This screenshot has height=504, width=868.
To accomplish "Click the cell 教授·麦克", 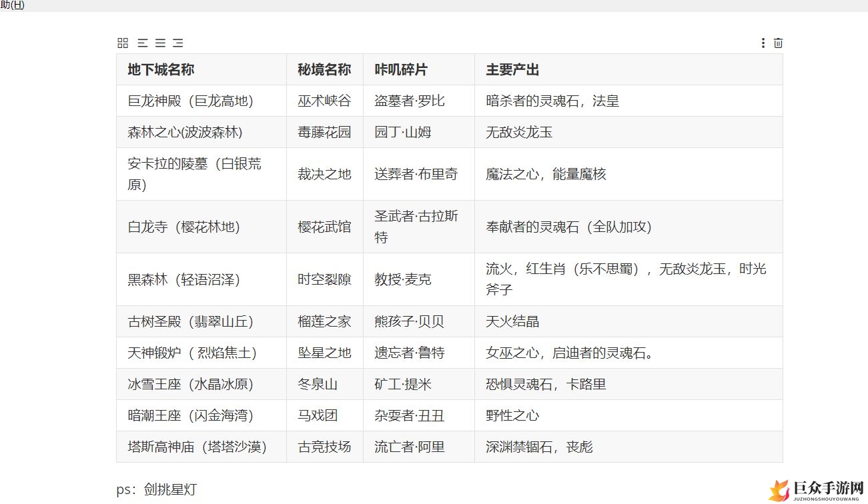I will [419, 279].
